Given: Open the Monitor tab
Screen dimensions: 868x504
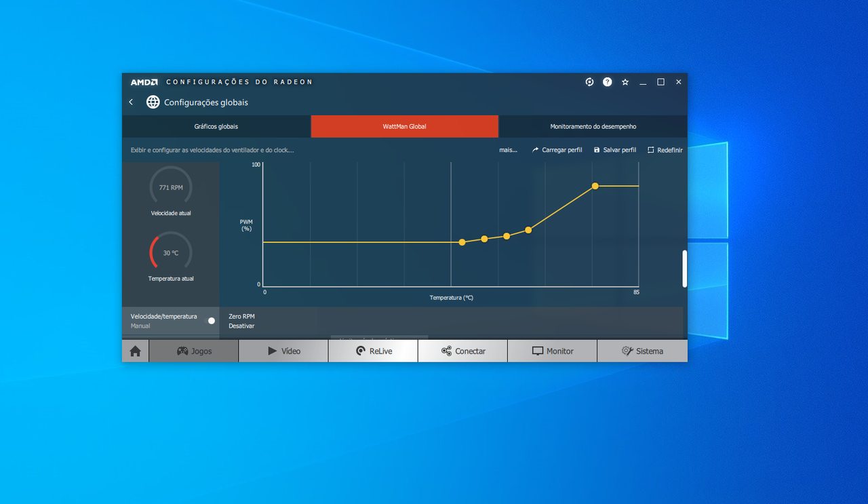Looking at the screenshot, I should pos(552,351).
